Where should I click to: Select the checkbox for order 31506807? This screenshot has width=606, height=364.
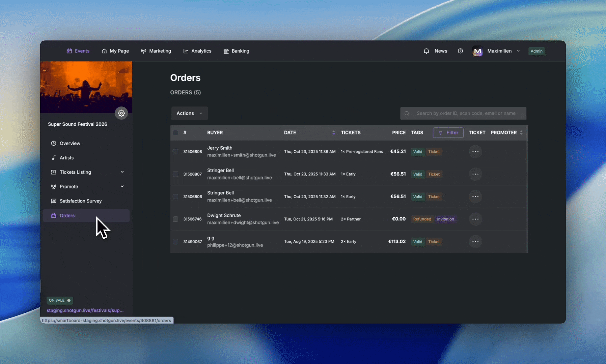[x=175, y=174]
